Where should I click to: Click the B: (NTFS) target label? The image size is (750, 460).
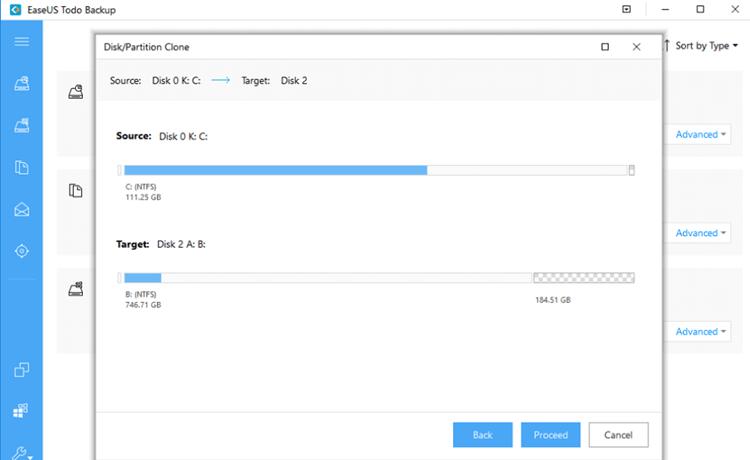pyautogui.click(x=141, y=294)
